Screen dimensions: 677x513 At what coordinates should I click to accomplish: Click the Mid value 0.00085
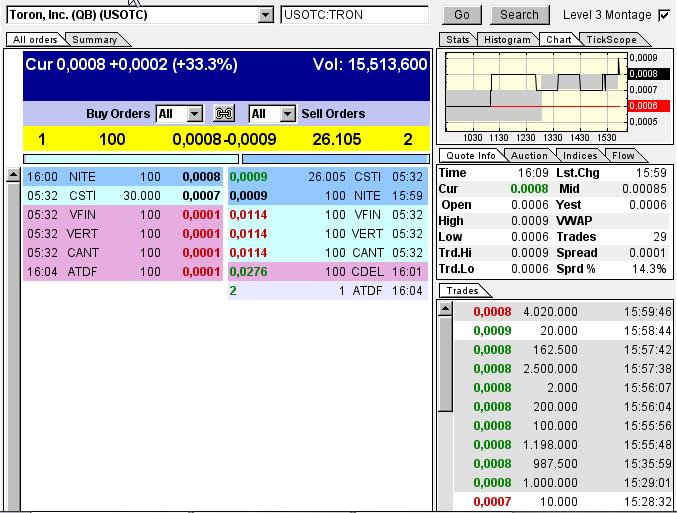click(x=644, y=189)
